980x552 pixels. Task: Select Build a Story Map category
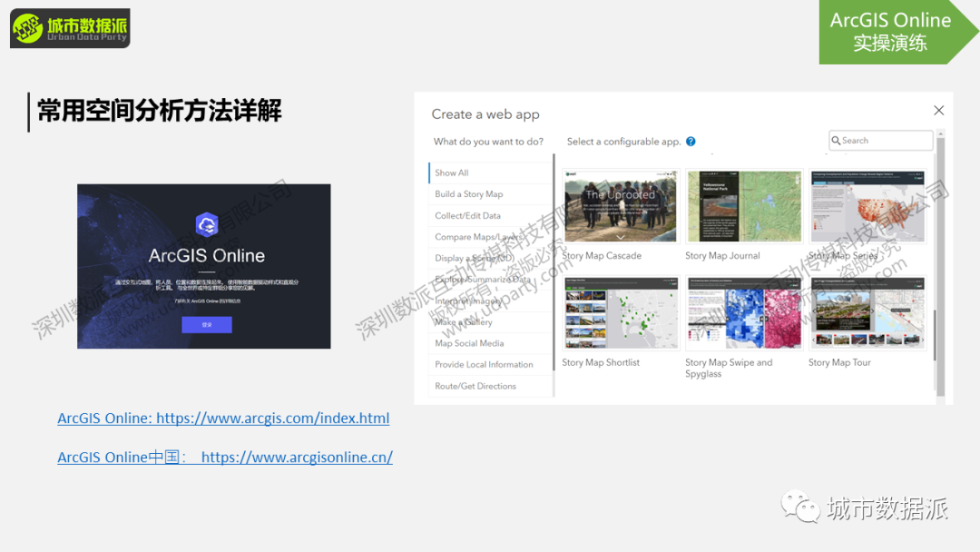[x=491, y=193]
